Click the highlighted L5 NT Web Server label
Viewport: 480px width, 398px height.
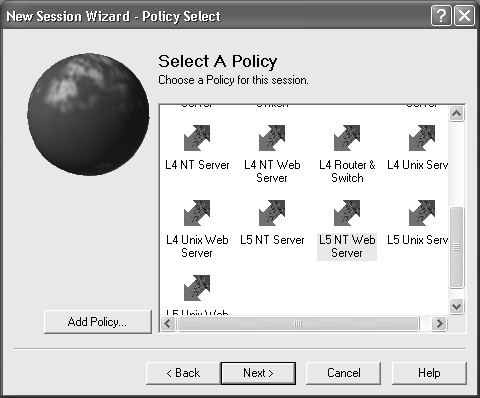point(347,246)
